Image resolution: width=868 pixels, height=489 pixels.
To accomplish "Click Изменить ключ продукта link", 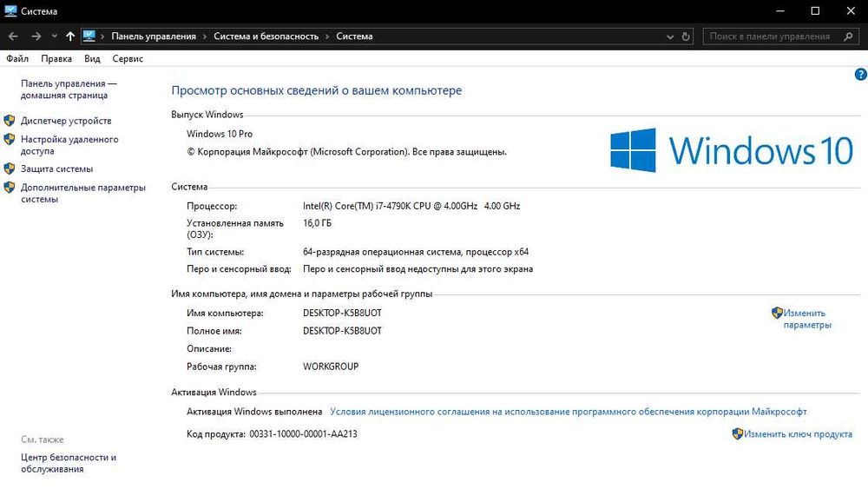I will coord(798,434).
